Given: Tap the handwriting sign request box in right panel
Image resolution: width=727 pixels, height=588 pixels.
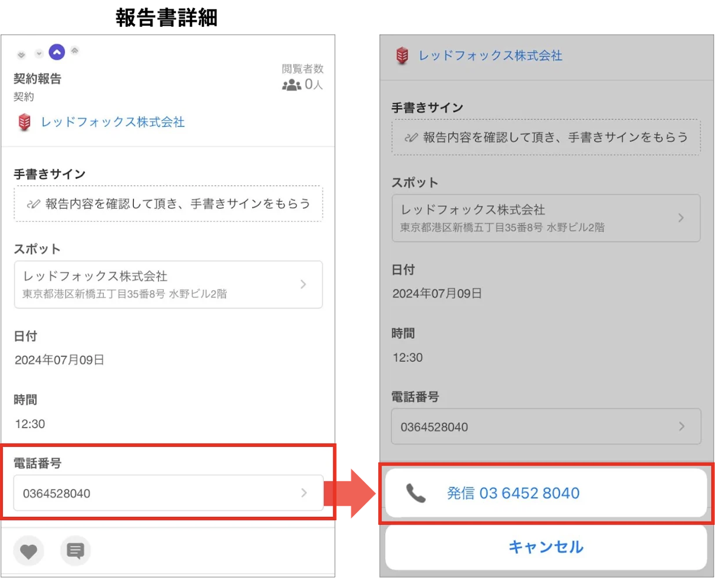Looking at the screenshot, I should click(x=546, y=137).
